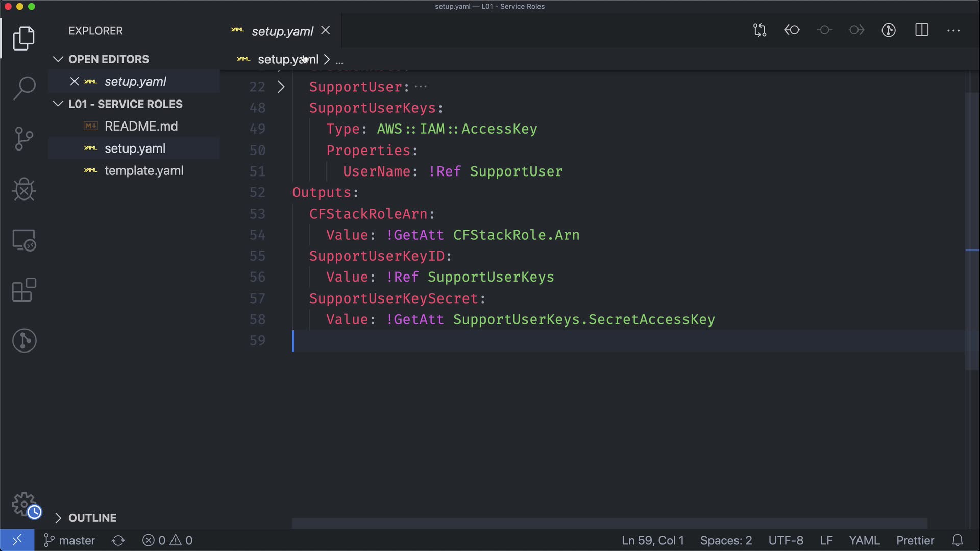Viewport: 980px width, 551px height.
Task: Open Source Control view icon
Action: (x=24, y=139)
